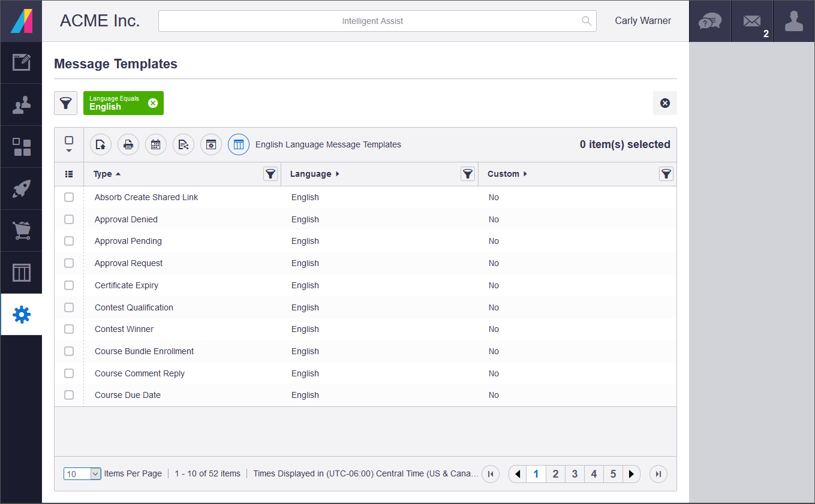Click the rocket Engage icon in the sidebar
815x504 pixels.
[21, 188]
